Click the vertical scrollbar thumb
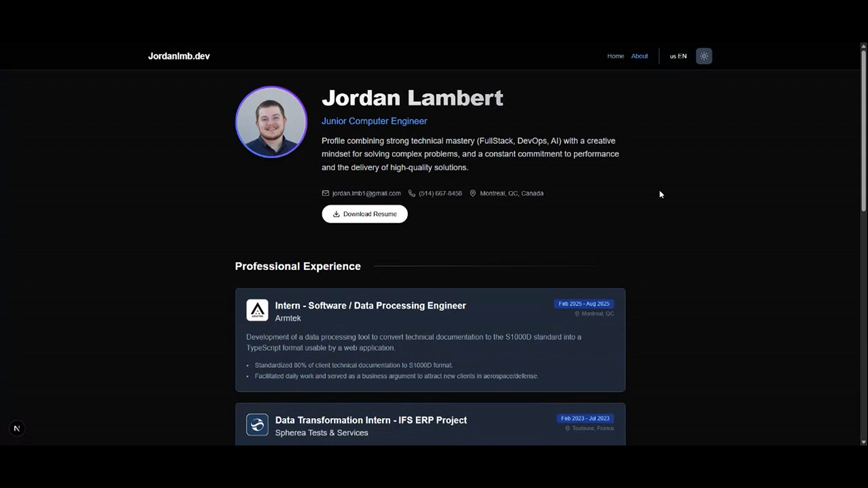This screenshot has height=488, width=868. (863, 131)
